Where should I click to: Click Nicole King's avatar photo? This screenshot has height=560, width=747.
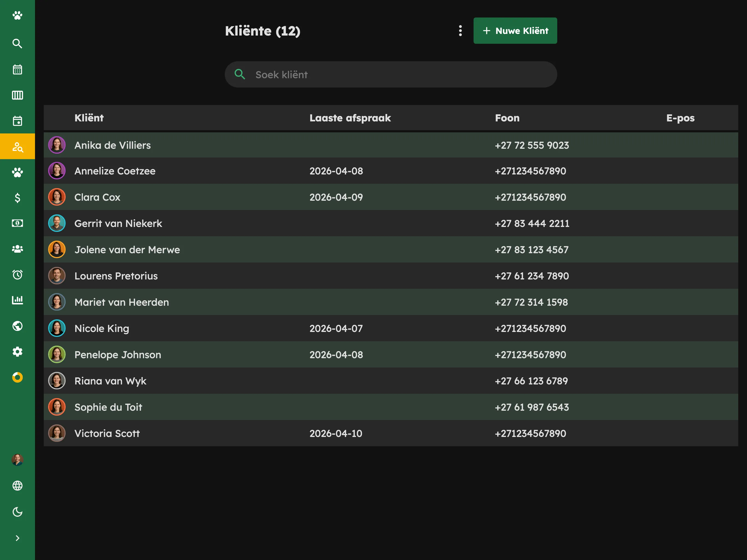point(57,329)
